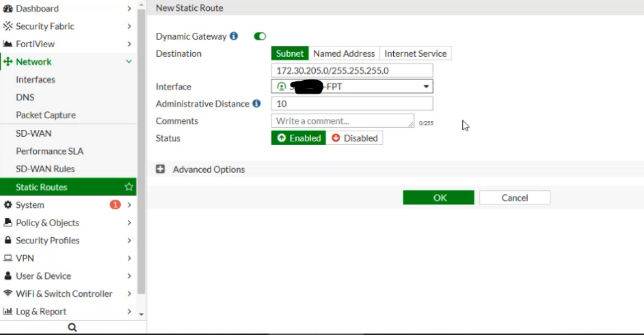The width and height of the screenshot is (644, 335).
Task: Click the Security Fabric icon
Action: 8,26
